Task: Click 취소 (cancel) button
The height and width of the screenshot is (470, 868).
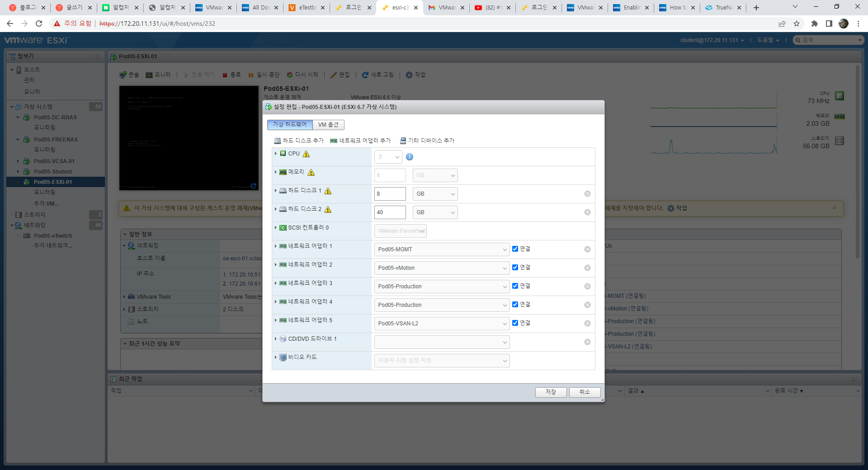Action: 585,392
